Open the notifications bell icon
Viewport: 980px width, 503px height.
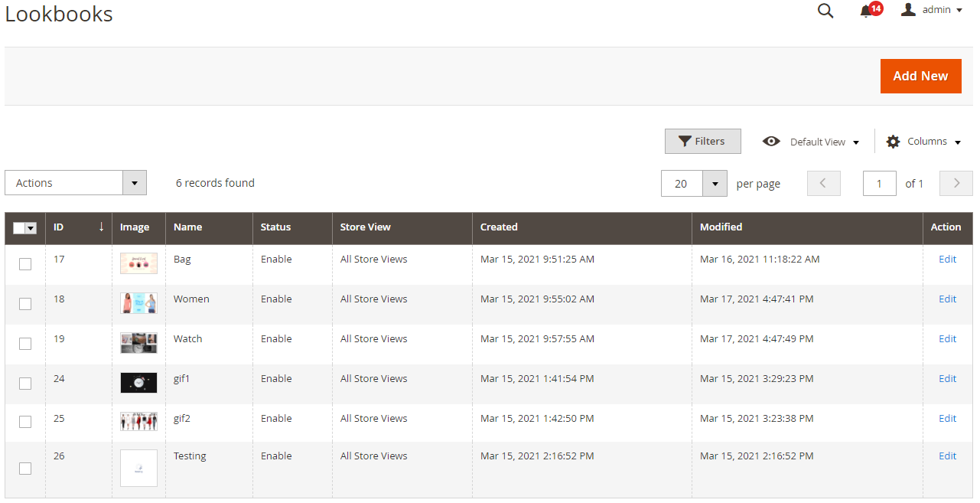pos(866,11)
